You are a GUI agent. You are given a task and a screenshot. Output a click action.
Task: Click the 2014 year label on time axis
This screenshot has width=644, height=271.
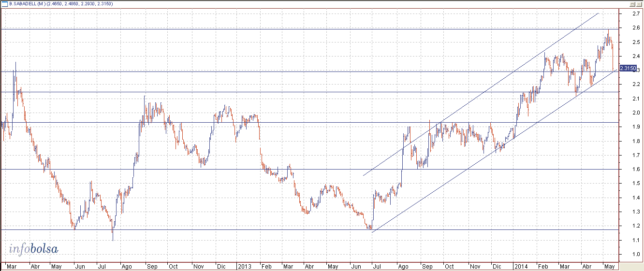[x=521, y=266]
